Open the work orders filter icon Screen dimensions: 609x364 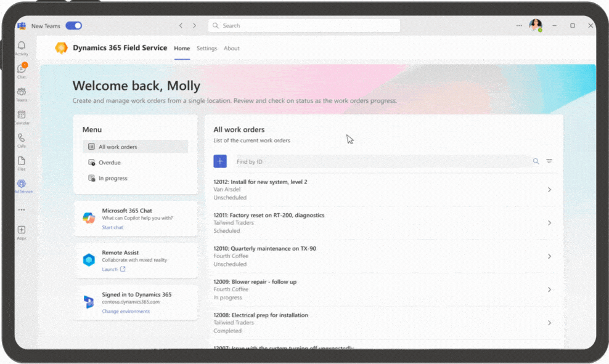click(x=549, y=161)
